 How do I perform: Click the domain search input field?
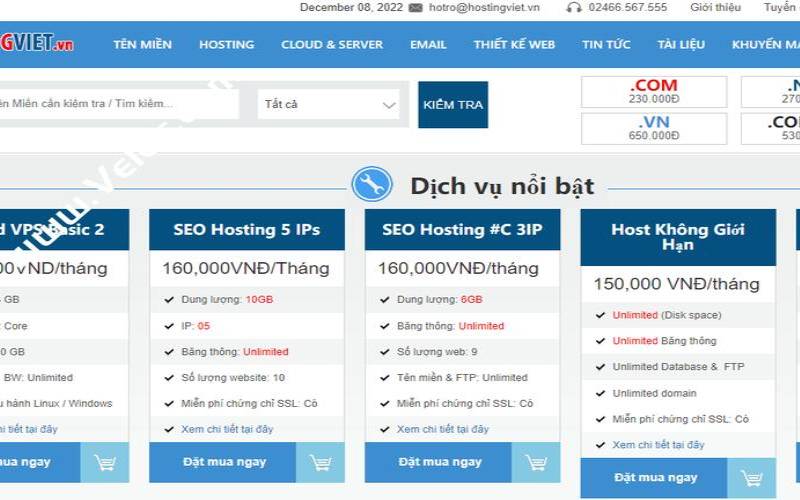click(117, 104)
